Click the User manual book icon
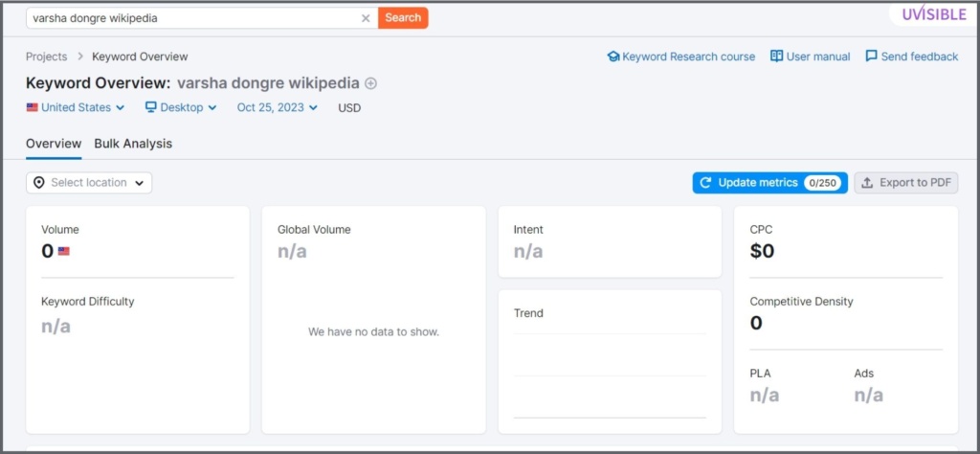Viewport: 980px width, 454px height. pos(776,57)
